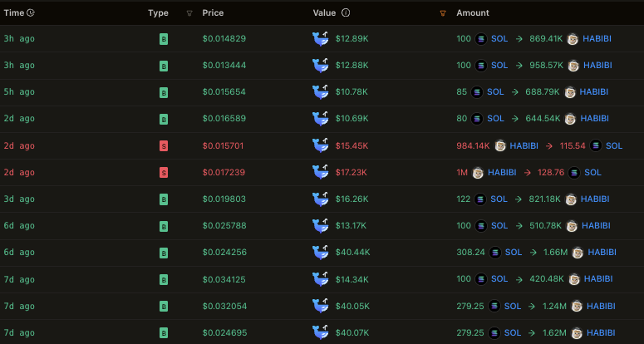Select the price $0.025788
644x344 pixels.
[224, 226]
